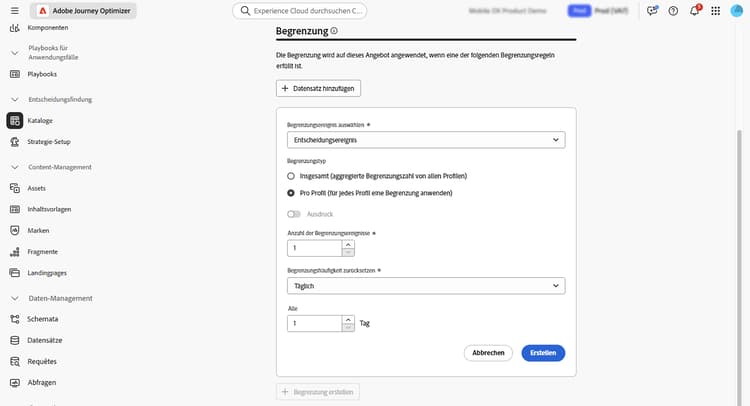
Task: Click the hamburger menu icon
Action: click(14, 11)
